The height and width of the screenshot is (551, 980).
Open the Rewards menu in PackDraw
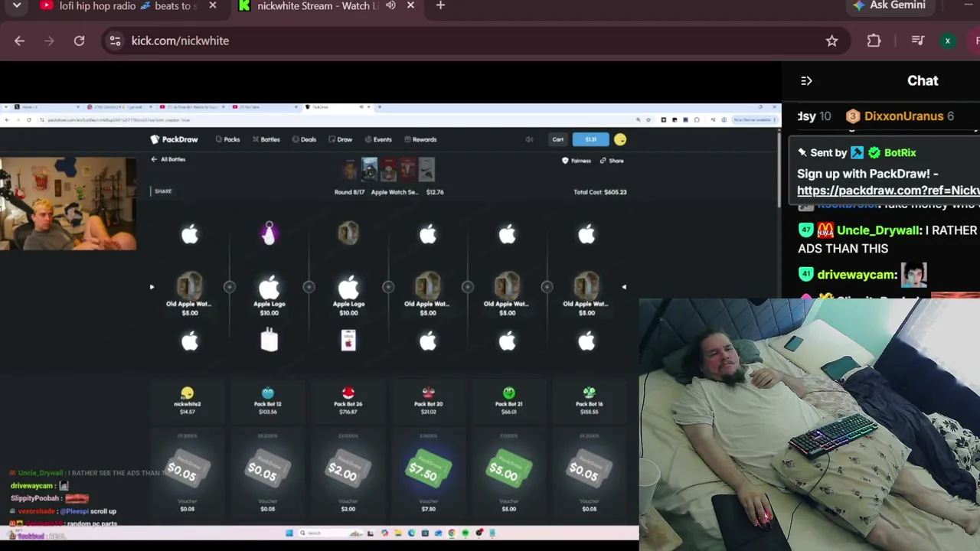coord(420,139)
